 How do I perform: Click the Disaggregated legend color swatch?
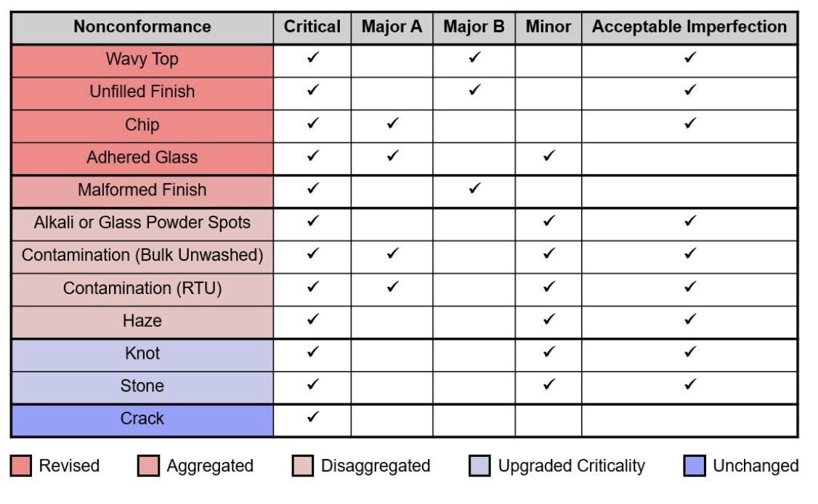point(302,466)
